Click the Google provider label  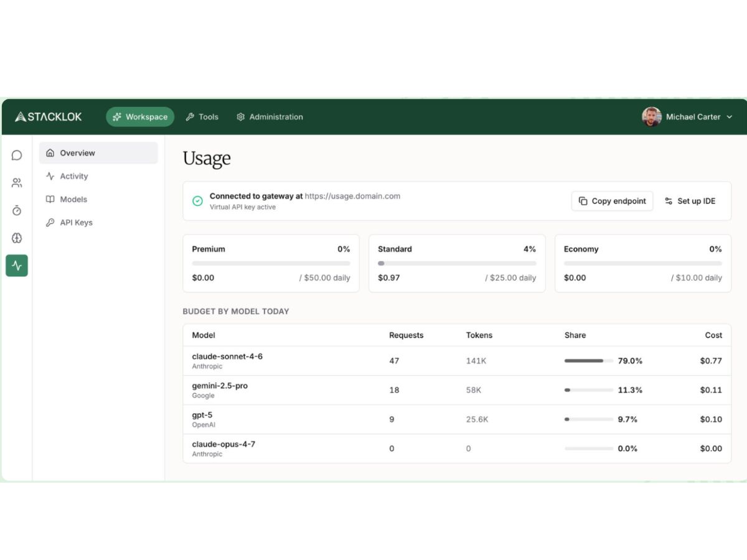[203, 396]
